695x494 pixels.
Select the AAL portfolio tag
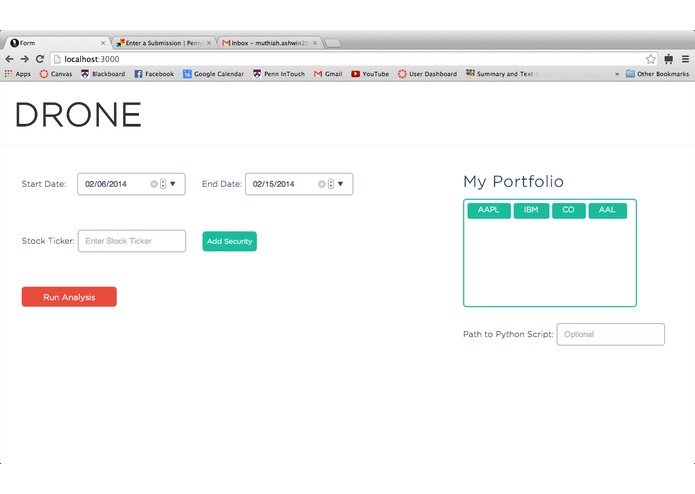pyautogui.click(x=608, y=210)
